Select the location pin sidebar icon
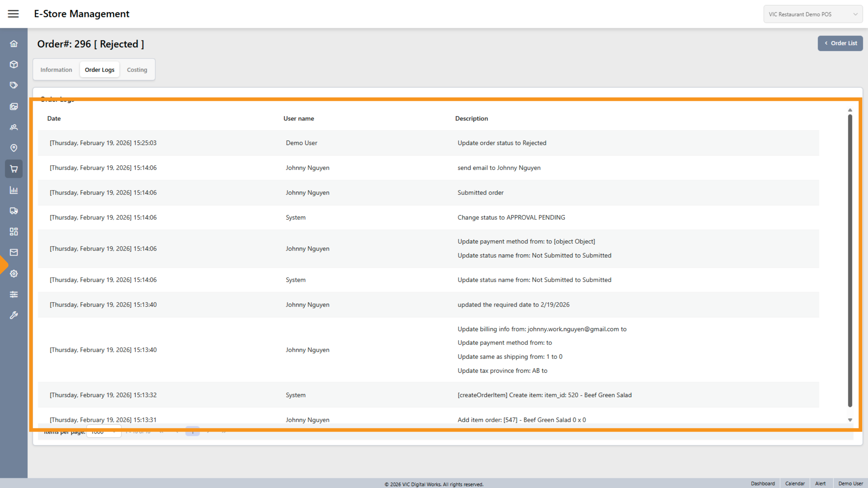868x488 pixels. (x=14, y=148)
